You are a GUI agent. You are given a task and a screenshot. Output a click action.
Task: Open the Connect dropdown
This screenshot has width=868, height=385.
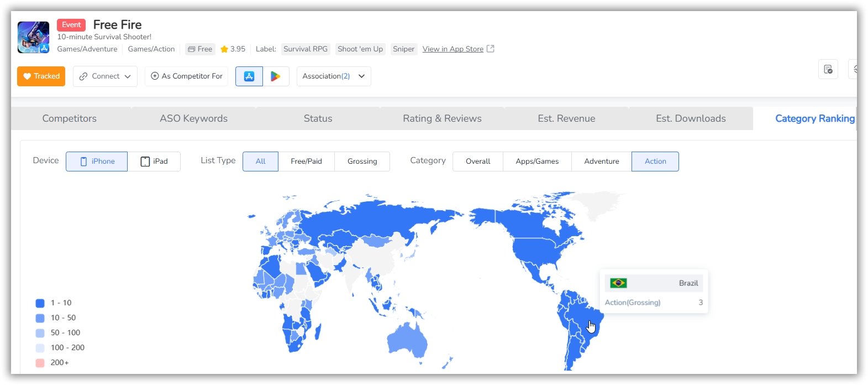coord(105,76)
